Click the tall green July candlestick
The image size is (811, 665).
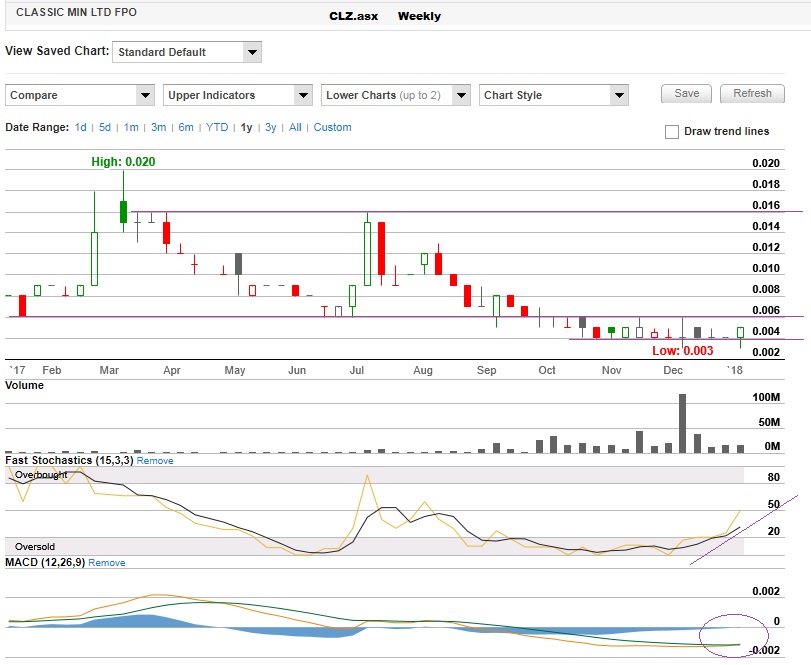(x=367, y=253)
